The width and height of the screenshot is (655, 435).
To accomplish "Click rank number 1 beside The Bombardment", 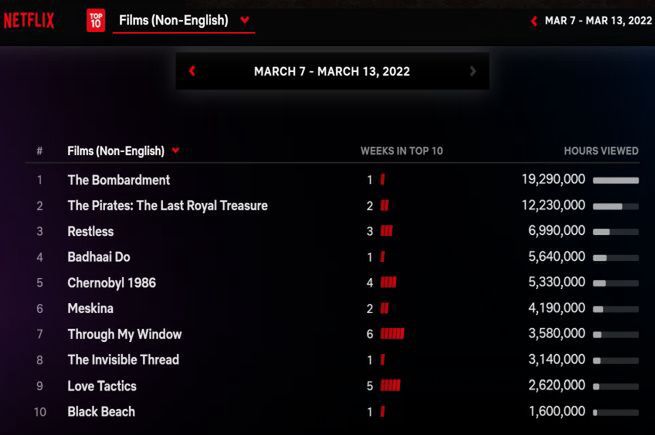I will (x=40, y=180).
